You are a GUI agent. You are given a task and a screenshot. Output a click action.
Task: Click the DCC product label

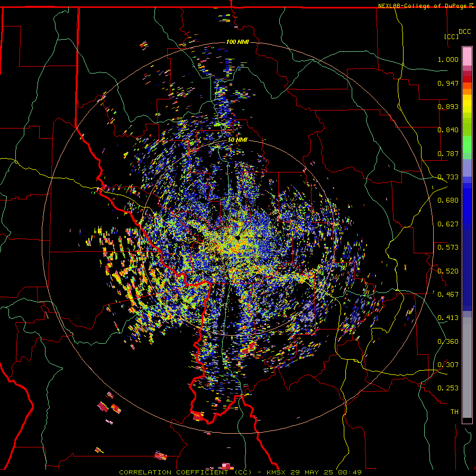pos(464,32)
